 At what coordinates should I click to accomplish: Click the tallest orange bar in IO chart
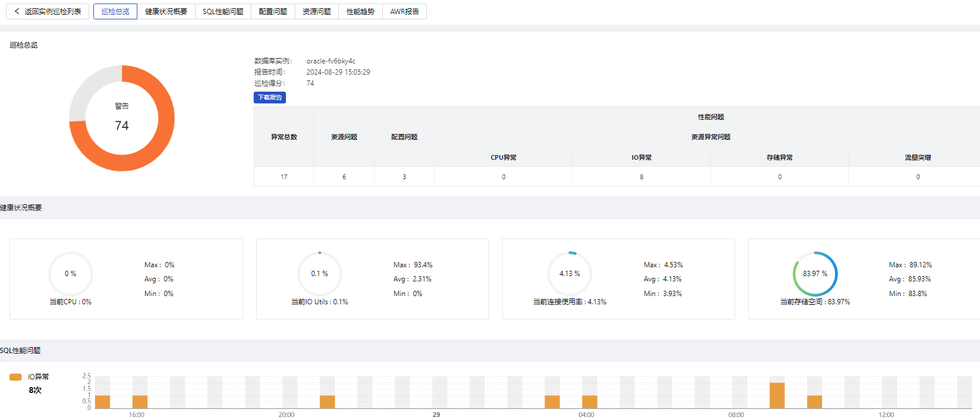pyautogui.click(x=777, y=395)
